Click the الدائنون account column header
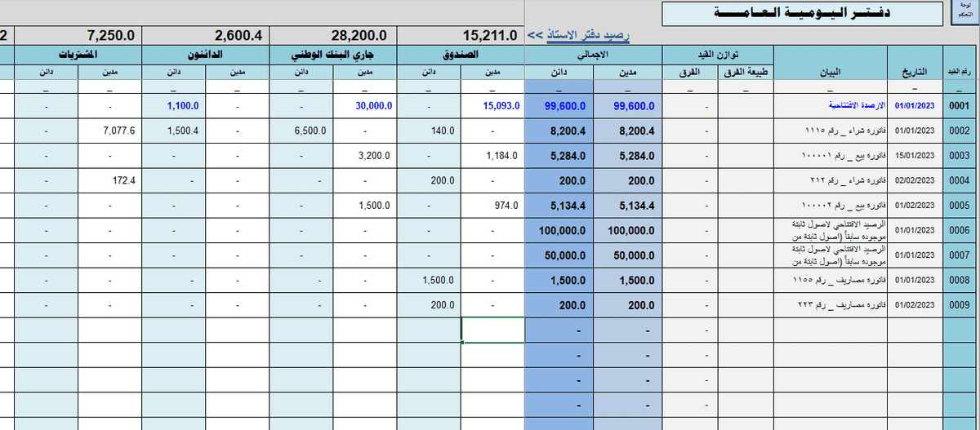The width and height of the screenshot is (980, 430). 205,55
